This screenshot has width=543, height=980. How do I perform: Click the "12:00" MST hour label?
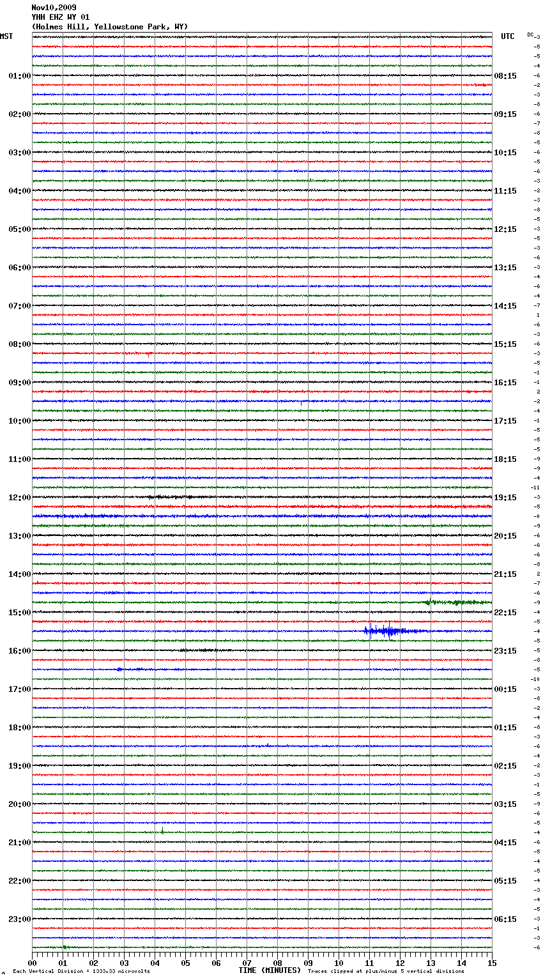coord(20,498)
